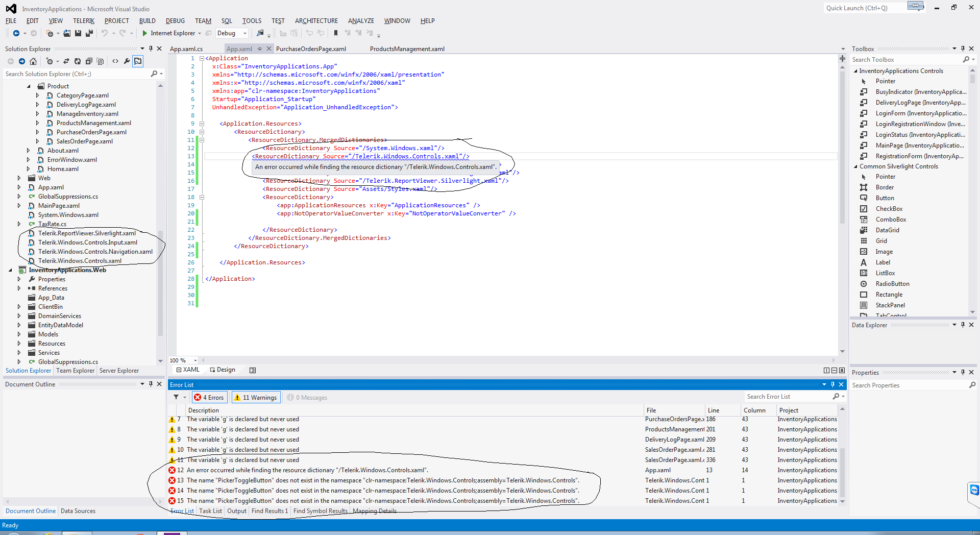The height and width of the screenshot is (535, 980).
Task: Open the Debug configuration dropdown
Action: click(x=245, y=33)
